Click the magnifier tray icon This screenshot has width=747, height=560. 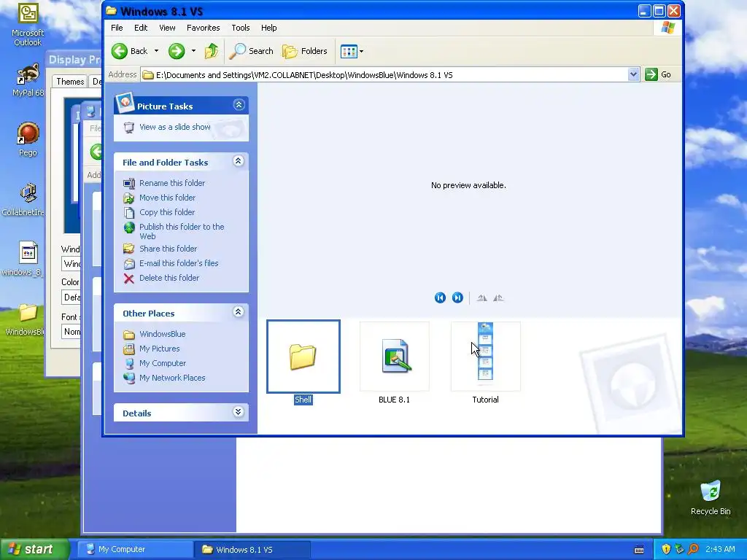[x=693, y=550]
